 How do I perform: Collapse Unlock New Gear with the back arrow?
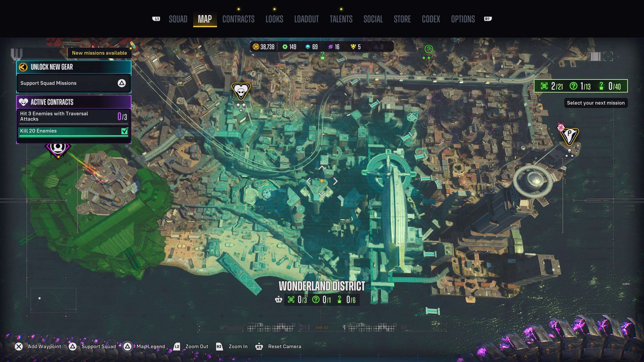pos(23,67)
